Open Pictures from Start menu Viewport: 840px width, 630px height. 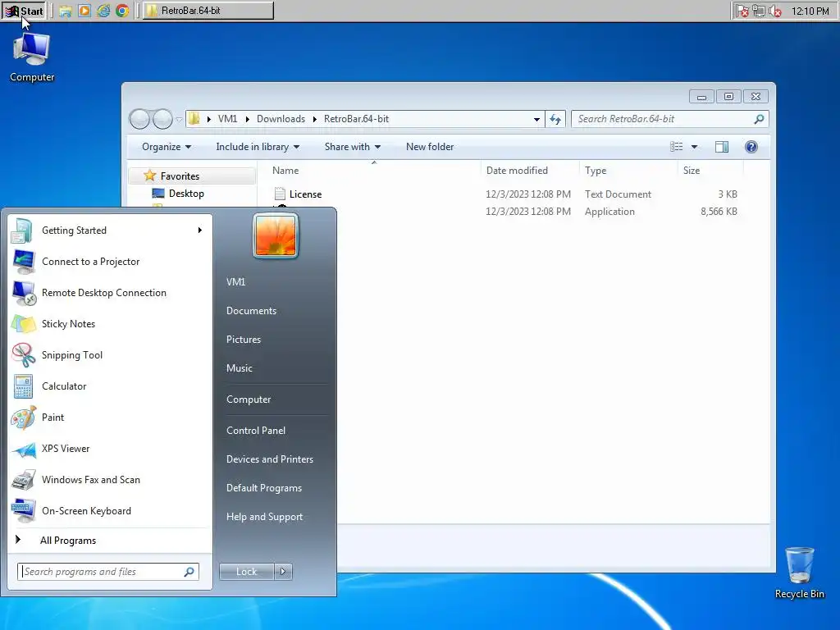(243, 340)
